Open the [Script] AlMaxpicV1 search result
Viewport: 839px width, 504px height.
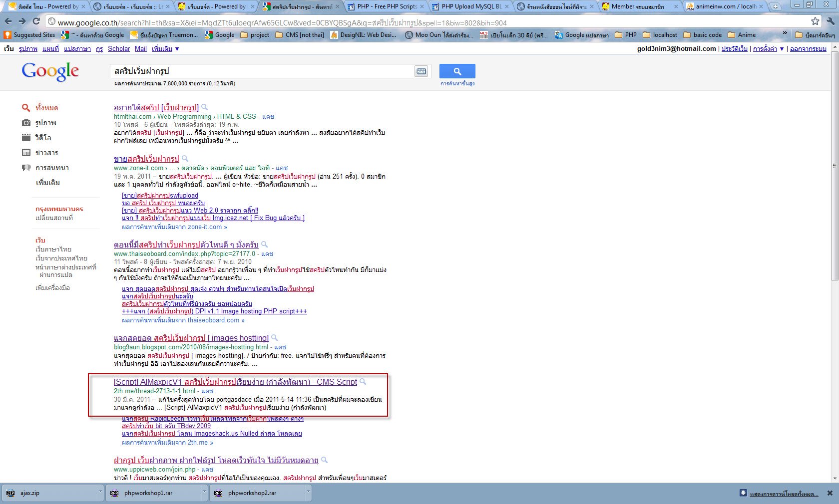(235, 382)
